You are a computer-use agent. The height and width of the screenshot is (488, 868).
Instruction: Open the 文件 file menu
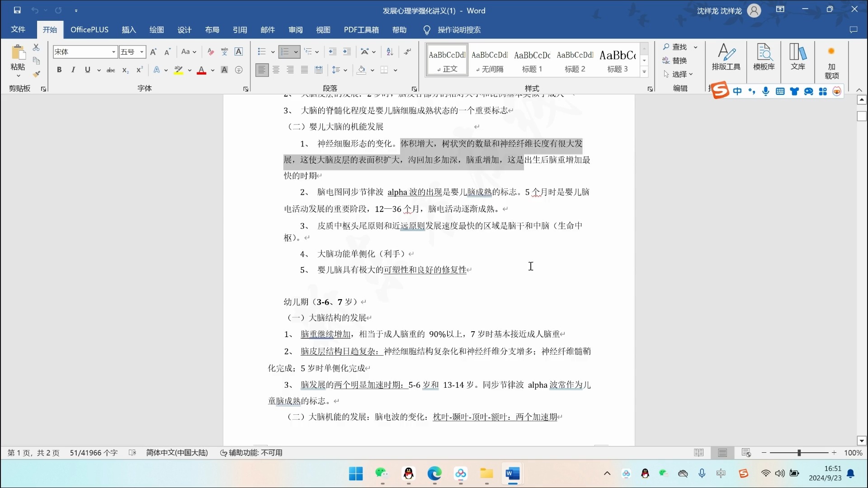coord(18,29)
